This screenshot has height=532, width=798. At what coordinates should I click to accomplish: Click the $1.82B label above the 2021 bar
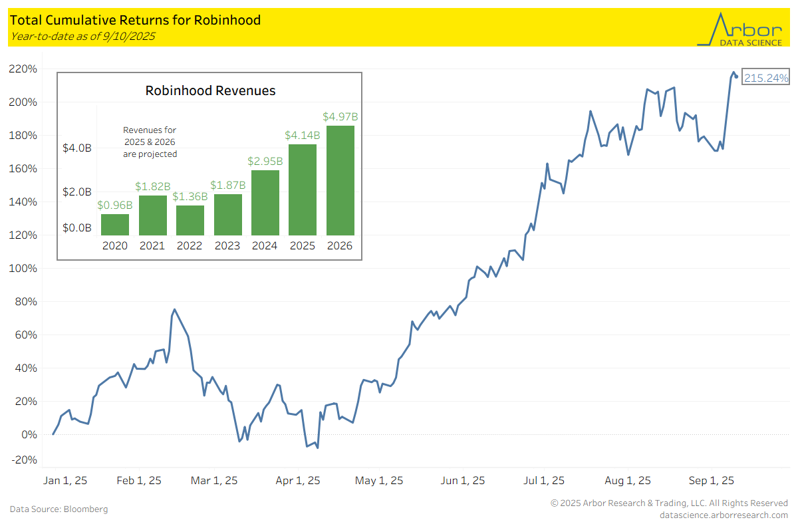tap(152, 188)
